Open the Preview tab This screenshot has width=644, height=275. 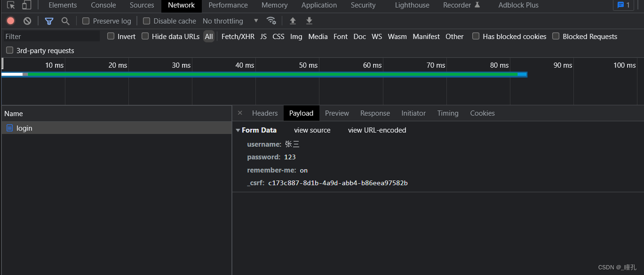tap(337, 113)
